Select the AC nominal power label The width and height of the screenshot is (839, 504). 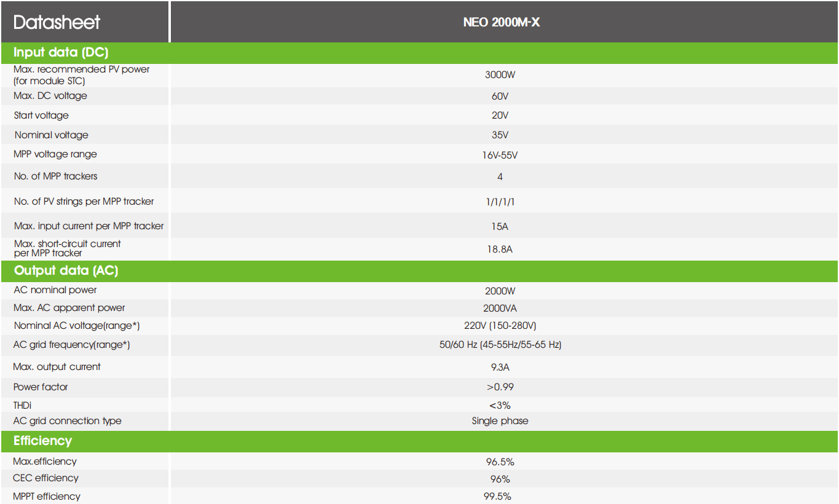click(55, 290)
